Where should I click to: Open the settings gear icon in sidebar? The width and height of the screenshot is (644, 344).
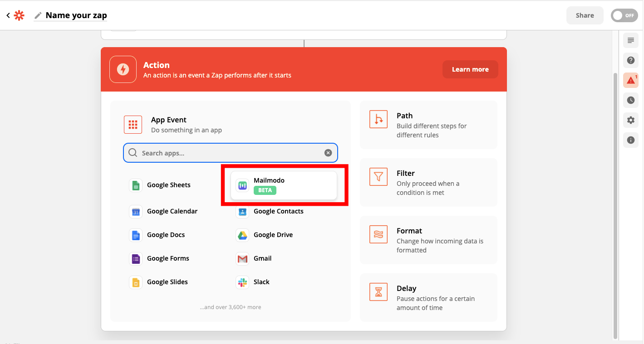[630, 120]
